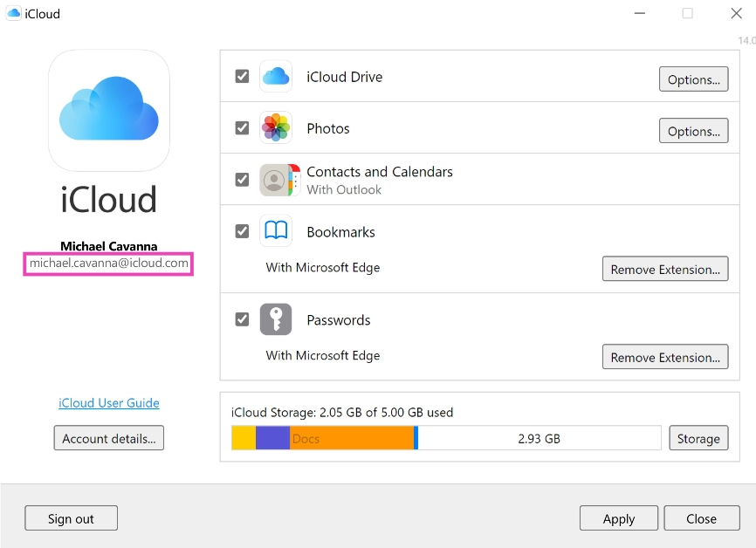Screen dimensions: 756x548
Task: Click the Bookmarks open-book icon
Action: pos(276,231)
